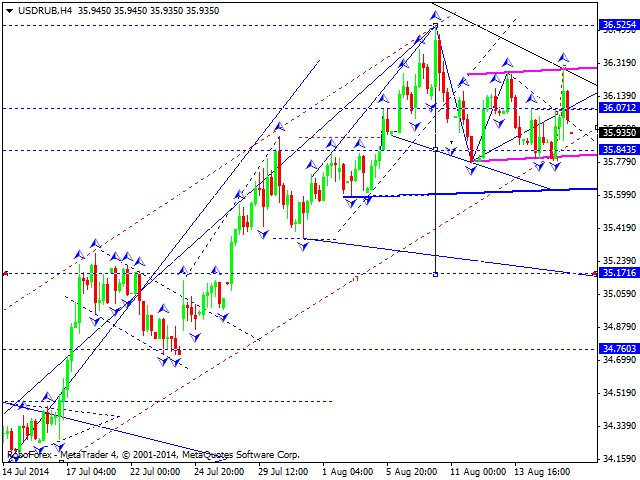The width and height of the screenshot is (640, 480).
Task: Click the 34.1590 axis price tick
Action: 619,459
